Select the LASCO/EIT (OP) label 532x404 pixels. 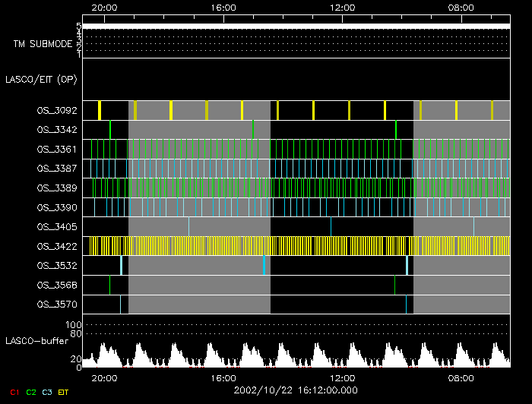[41, 79]
